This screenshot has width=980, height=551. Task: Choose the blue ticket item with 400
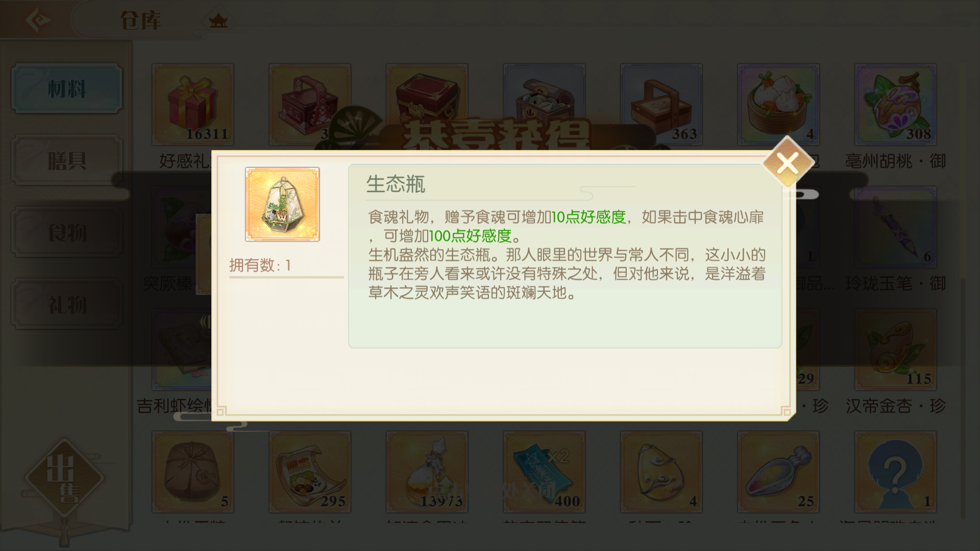point(544,472)
